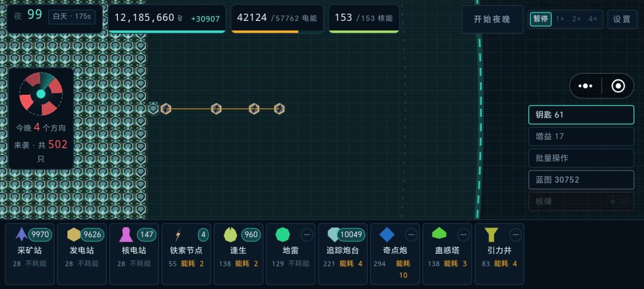Click the rightmost lightning node on map
The width and height of the screenshot is (644, 289).
click(279, 109)
